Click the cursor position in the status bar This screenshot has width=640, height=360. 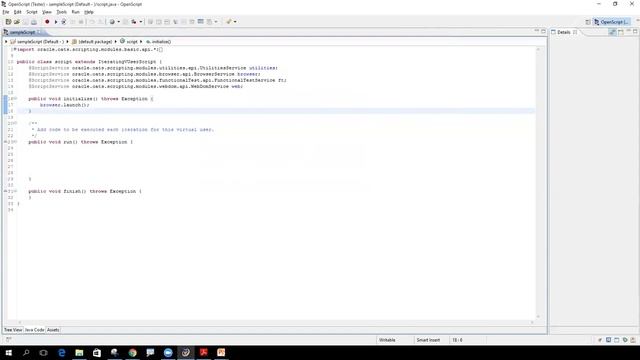click(457, 340)
